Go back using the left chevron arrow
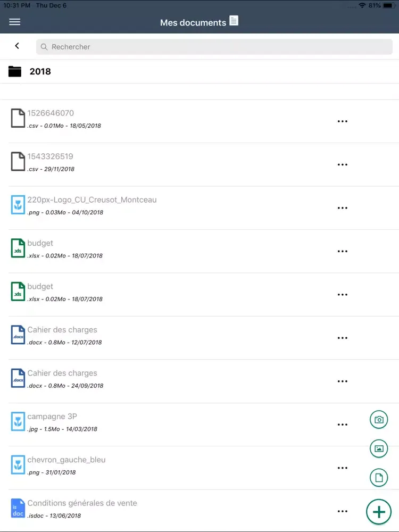399x532 pixels. tap(16, 46)
